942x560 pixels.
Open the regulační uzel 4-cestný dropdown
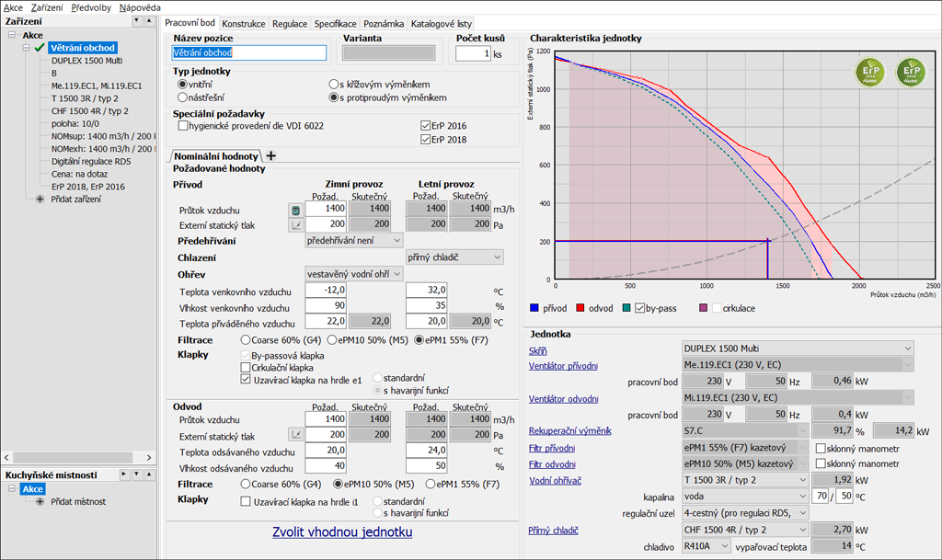[745, 513]
